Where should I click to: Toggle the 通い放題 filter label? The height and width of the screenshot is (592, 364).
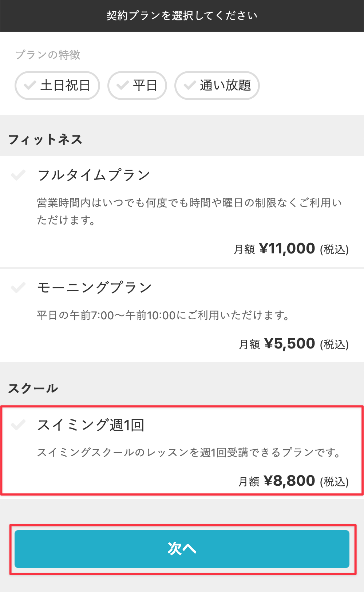pyautogui.click(x=225, y=85)
